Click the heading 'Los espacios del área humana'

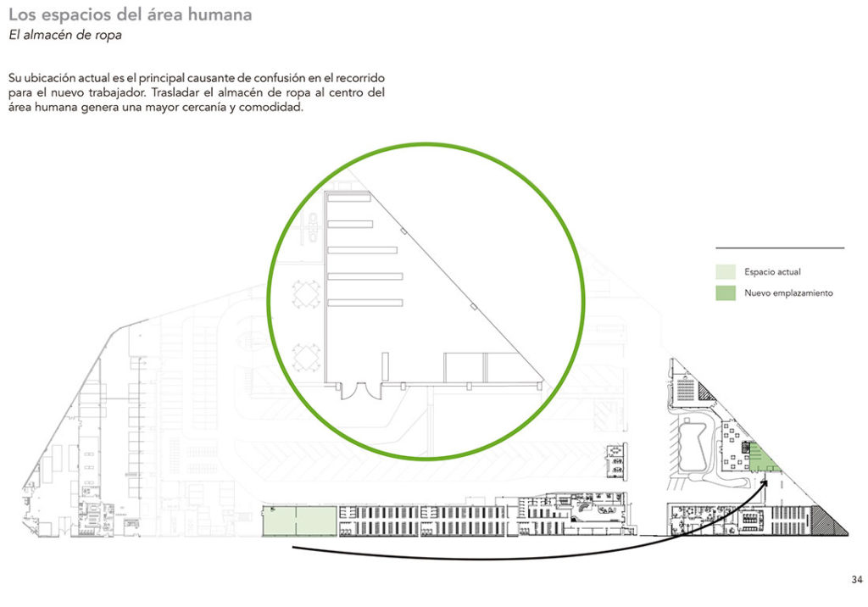tap(130, 14)
